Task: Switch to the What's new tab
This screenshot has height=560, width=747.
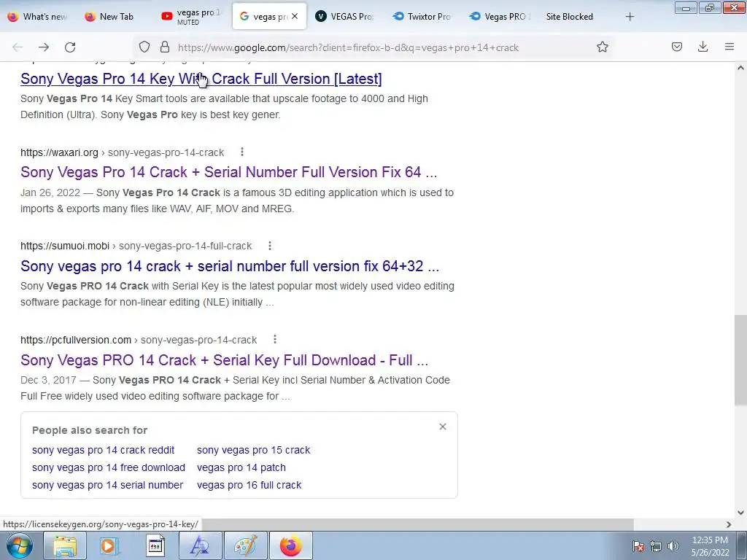Action: tap(38, 17)
